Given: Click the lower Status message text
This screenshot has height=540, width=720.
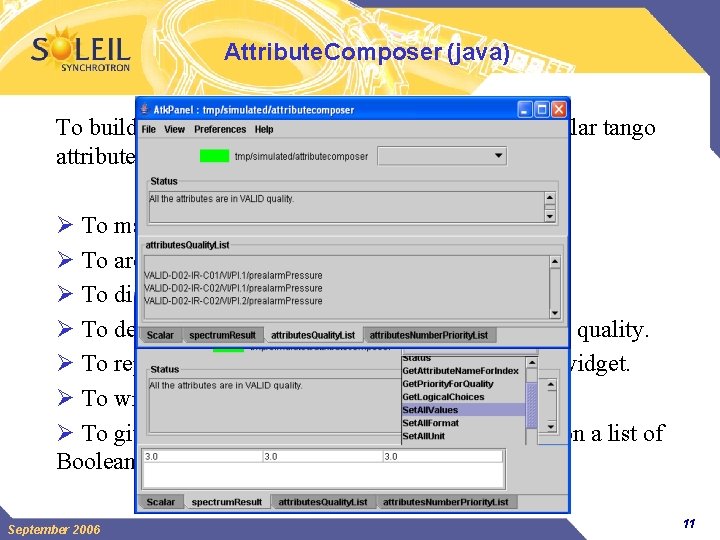Looking at the screenshot, I should (225, 385).
